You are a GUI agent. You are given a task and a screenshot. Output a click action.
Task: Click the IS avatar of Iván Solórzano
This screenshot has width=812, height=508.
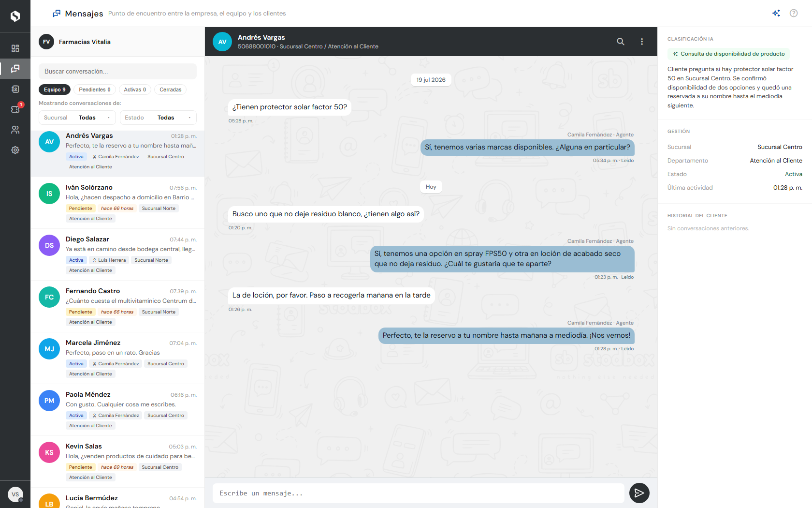coord(49,194)
